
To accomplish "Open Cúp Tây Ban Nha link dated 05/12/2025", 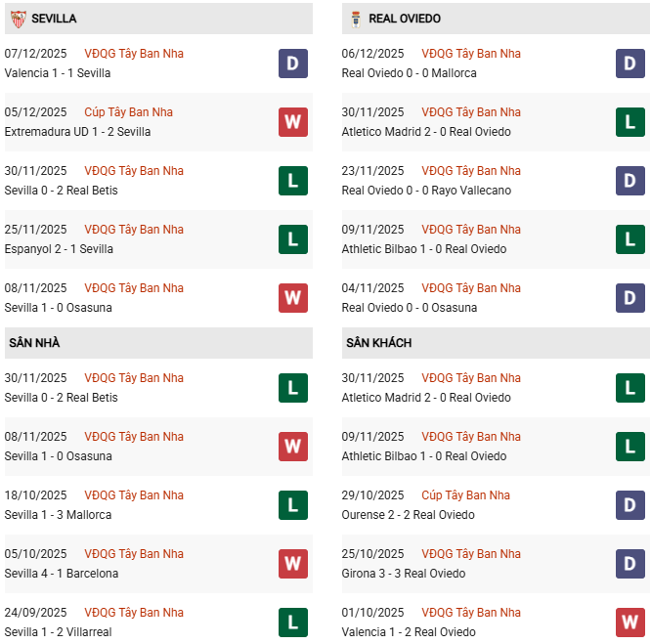I will 124,112.
